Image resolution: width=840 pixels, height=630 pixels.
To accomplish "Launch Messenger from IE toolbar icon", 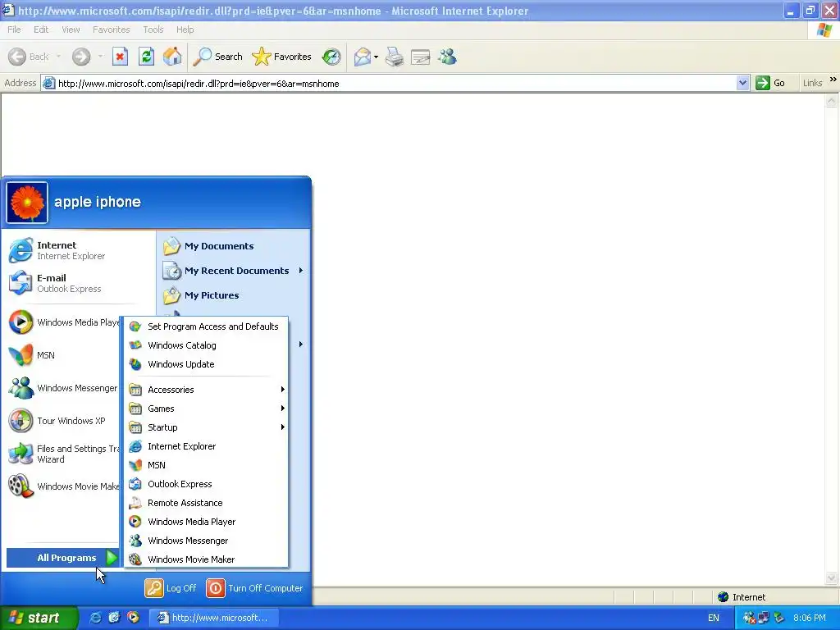I will (447, 57).
